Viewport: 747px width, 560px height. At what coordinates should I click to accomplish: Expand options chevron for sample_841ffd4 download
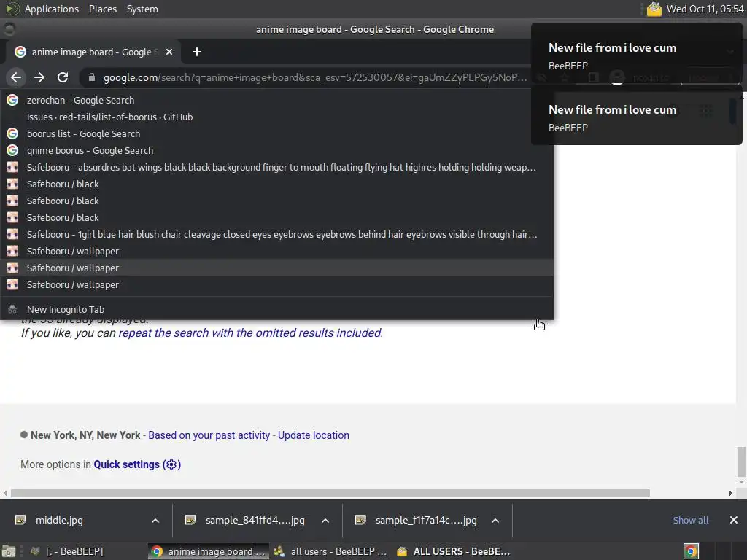[325, 521]
